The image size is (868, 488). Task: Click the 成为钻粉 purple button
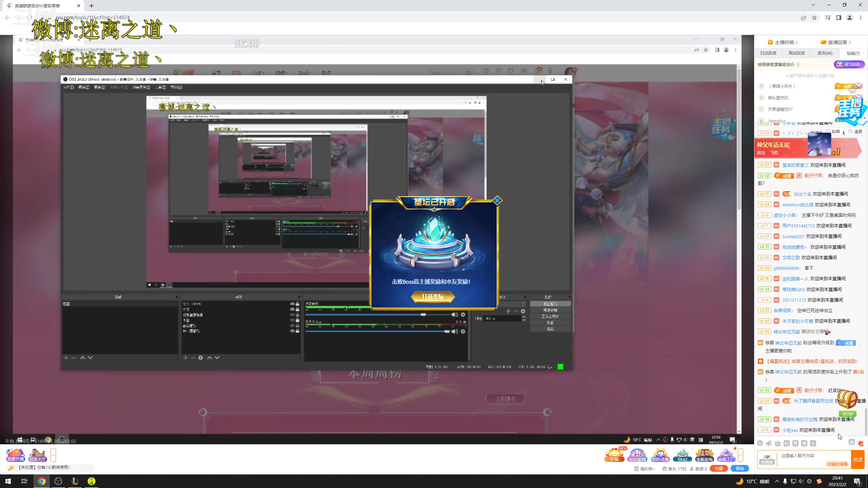point(849,64)
